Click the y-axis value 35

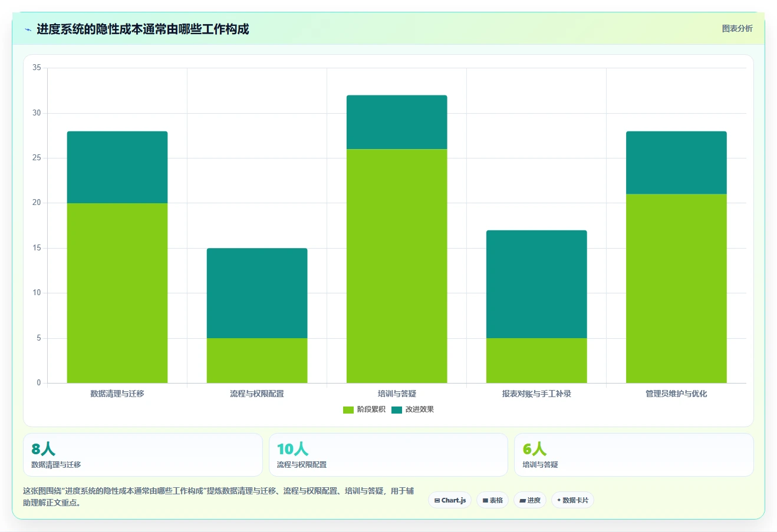(x=37, y=68)
